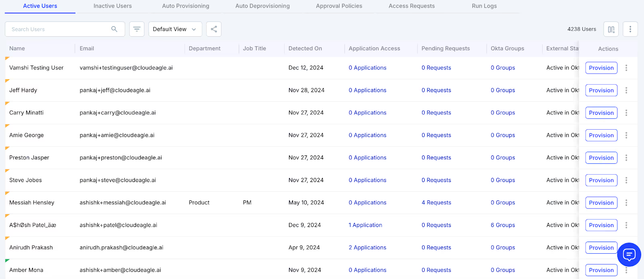Click the search magnifier icon
Screen dimensions: 644x279
(x=114, y=29)
